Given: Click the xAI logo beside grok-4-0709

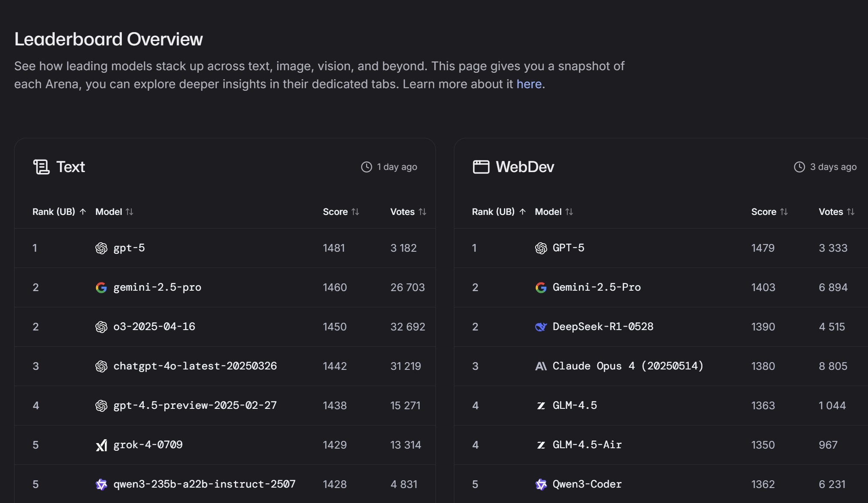Looking at the screenshot, I should (101, 445).
